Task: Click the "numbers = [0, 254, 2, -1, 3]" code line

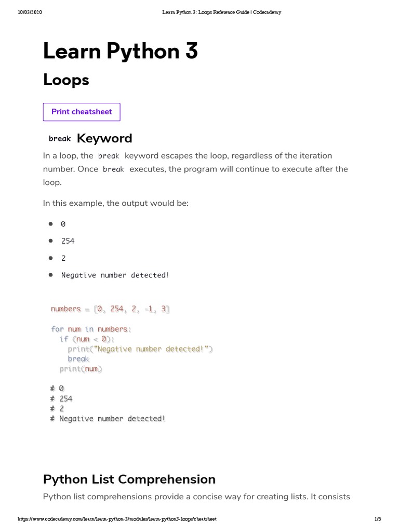Action: pyautogui.click(x=110, y=309)
